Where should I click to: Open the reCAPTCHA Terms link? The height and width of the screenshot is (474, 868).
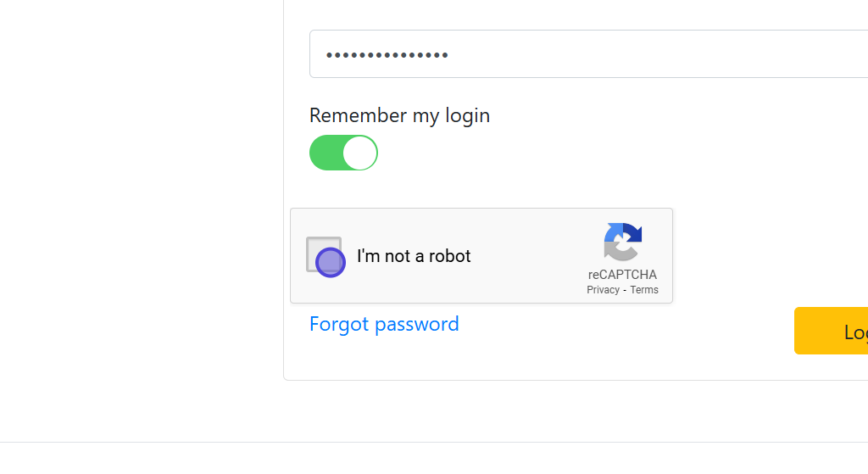point(644,290)
